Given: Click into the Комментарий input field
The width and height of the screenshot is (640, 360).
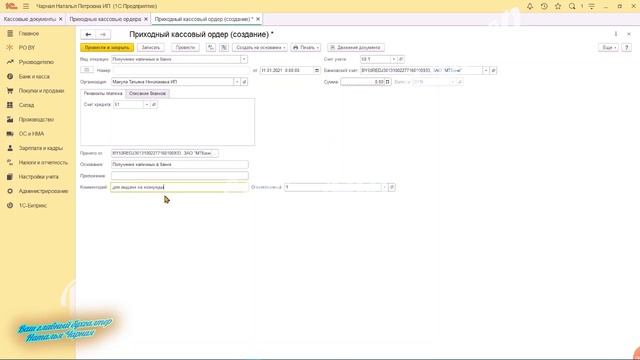Looking at the screenshot, I should point(180,187).
